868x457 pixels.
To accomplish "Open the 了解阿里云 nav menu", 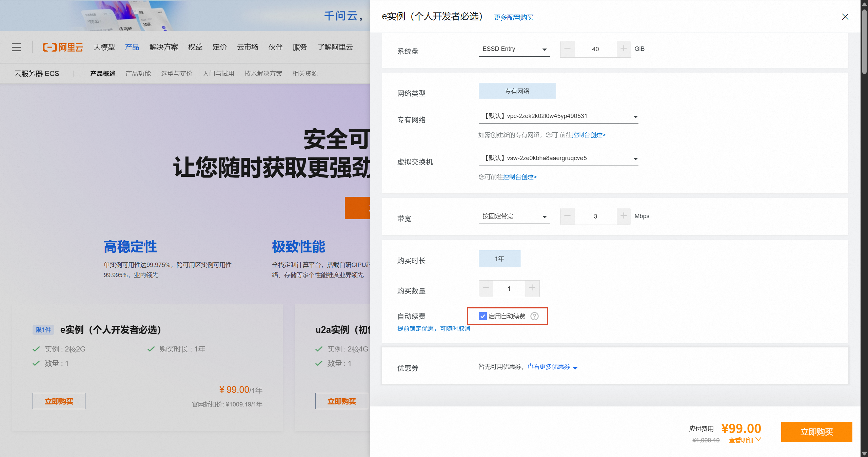I will [335, 47].
